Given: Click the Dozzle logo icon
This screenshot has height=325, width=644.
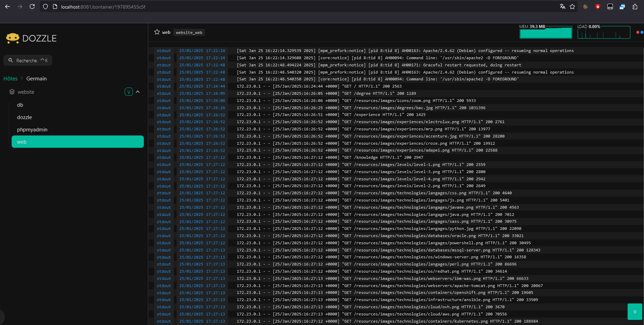Looking at the screenshot, I should point(13,38).
